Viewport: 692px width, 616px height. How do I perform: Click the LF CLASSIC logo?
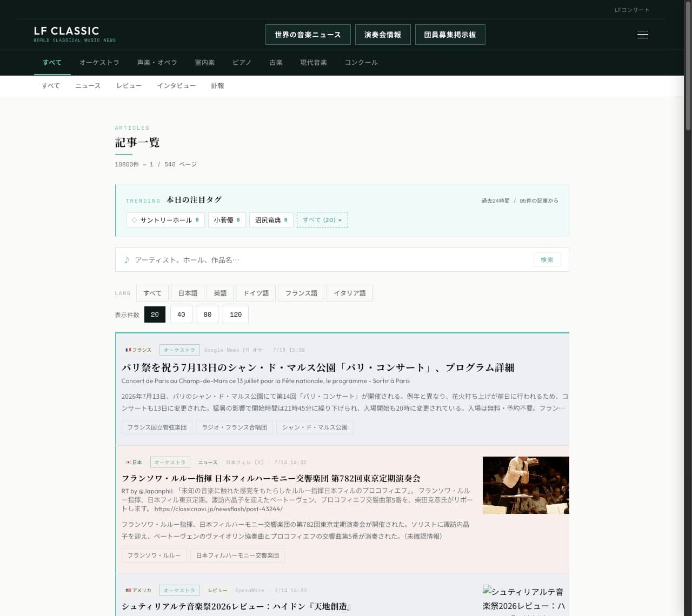click(x=75, y=34)
